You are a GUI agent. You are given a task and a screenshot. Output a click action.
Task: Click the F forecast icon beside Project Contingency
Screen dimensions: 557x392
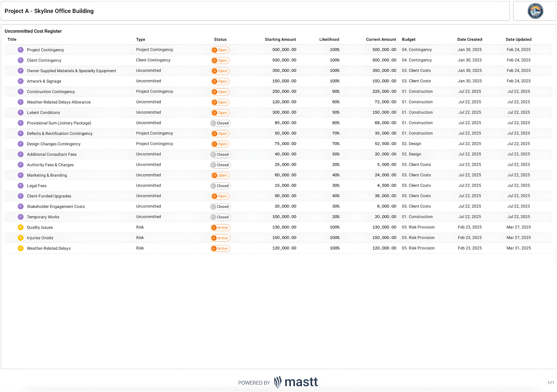(21, 50)
